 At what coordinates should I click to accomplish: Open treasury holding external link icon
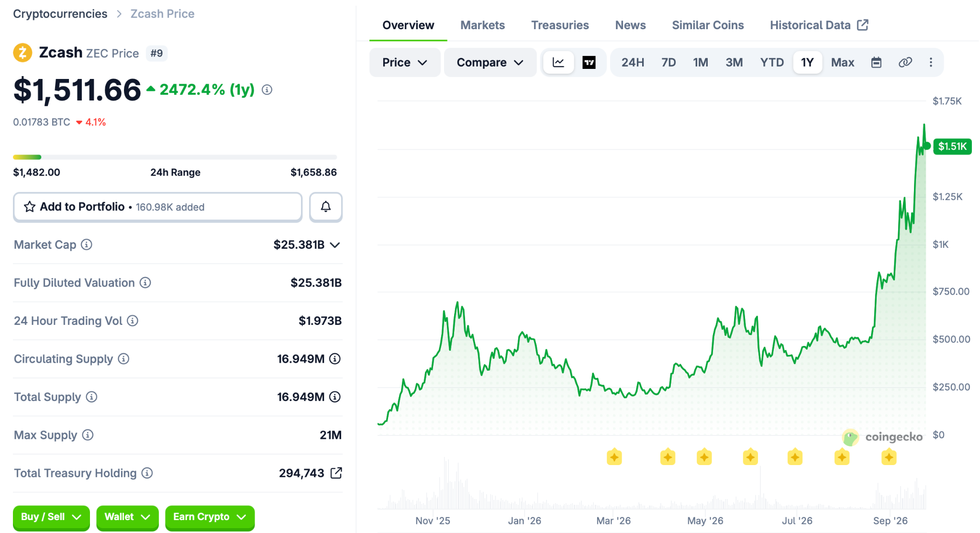pyautogui.click(x=336, y=473)
